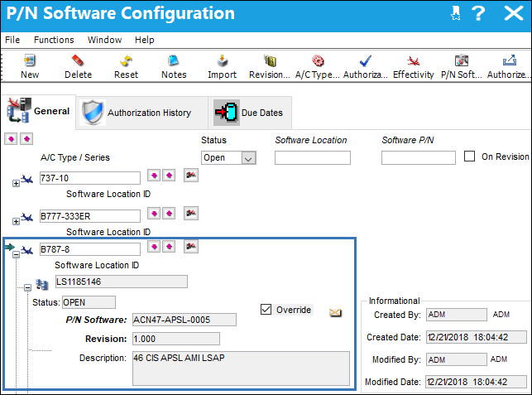Click the up arrow icon above A/C Type
The width and height of the screenshot is (532, 395).
26,139
